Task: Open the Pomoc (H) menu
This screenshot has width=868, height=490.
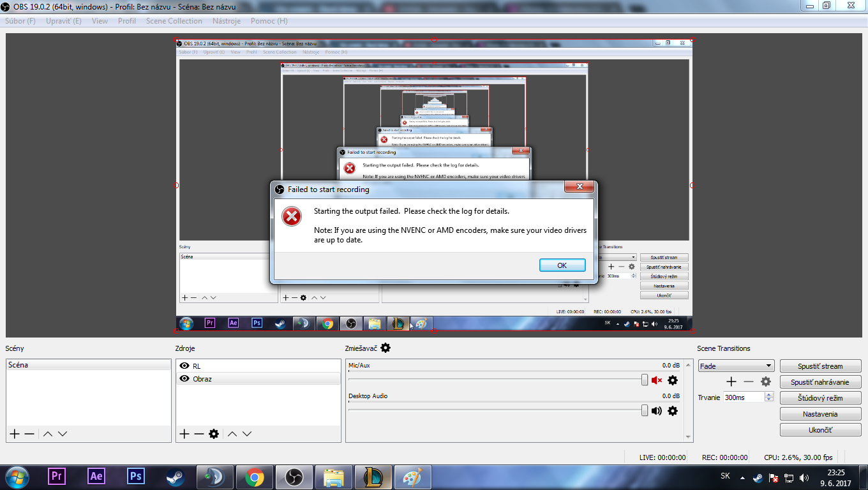Action: 269,21
